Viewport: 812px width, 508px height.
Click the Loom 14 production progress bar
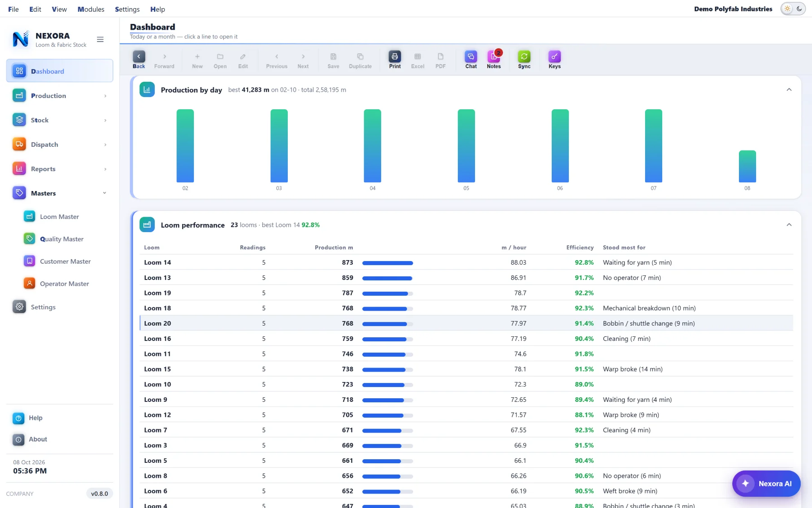[x=388, y=263]
